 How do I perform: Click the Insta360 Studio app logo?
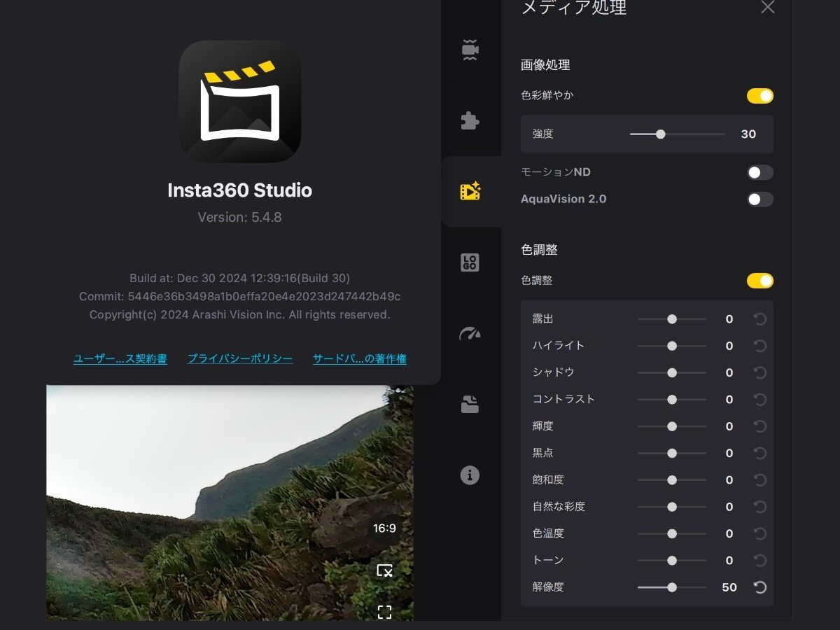(x=240, y=101)
